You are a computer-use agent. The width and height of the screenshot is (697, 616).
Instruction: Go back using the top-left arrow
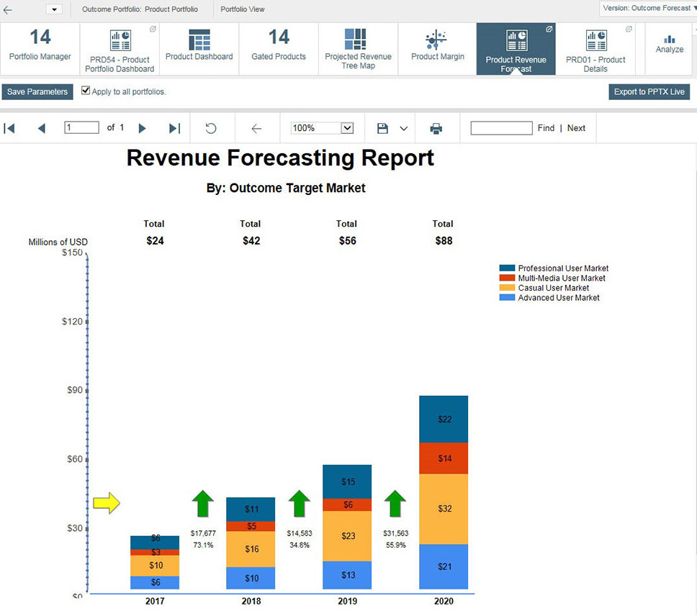pyautogui.click(x=7, y=9)
